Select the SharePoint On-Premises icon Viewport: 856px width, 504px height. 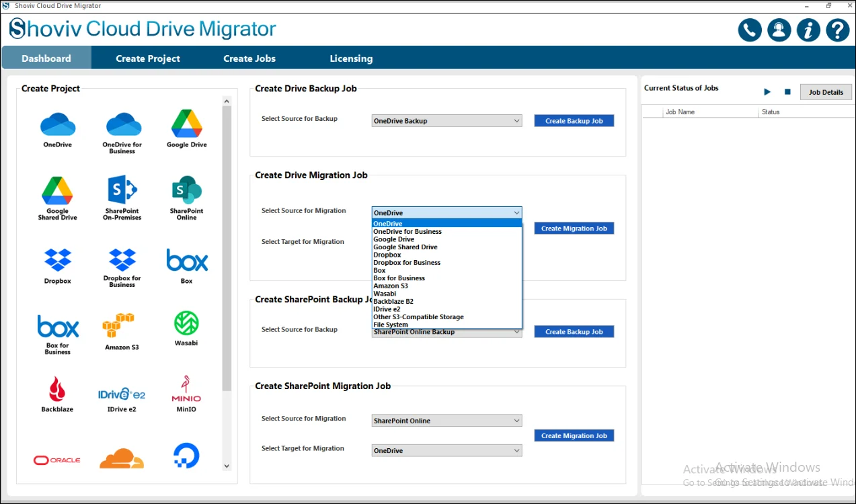coord(122,191)
